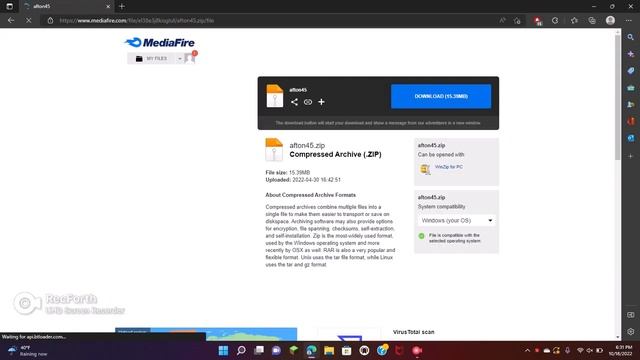
Task: Open the Settings and more ellipsis menu
Action: click(x=628, y=20)
